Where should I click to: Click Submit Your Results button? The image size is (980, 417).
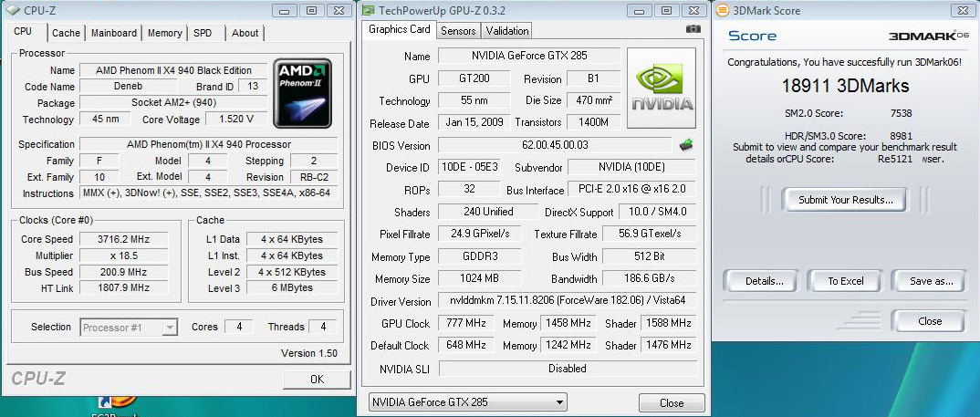845,200
